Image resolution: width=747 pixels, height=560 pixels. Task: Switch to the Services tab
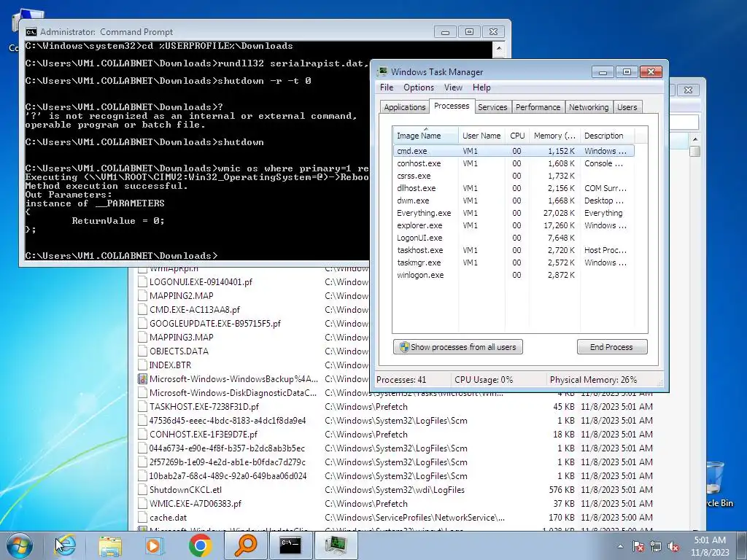pos(492,107)
